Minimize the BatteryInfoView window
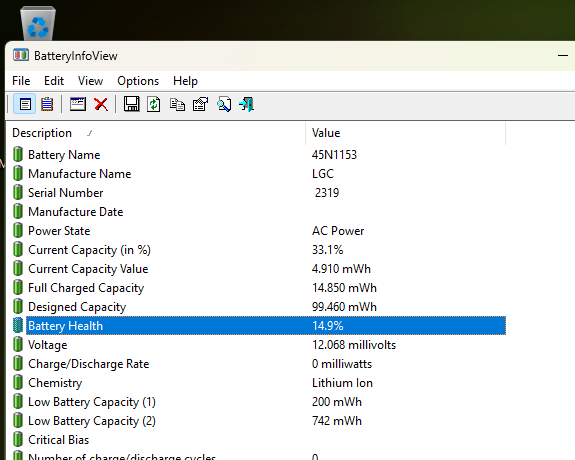The height and width of the screenshot is (460, 575). coord(563,56)
